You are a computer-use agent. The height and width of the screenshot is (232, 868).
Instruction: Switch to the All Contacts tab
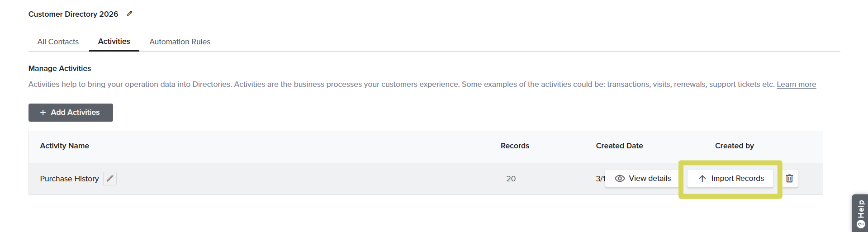(x=58, y=42)
